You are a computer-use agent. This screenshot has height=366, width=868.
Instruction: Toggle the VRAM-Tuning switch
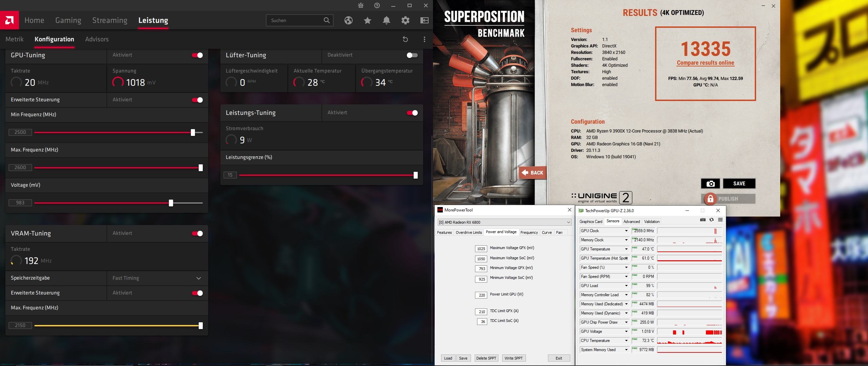coord(197,233)
